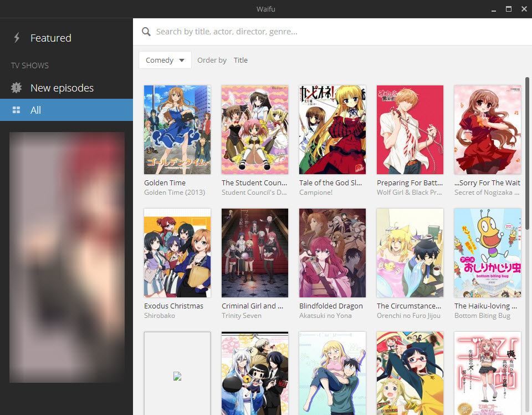Open the Featured section
Image resolution: width=532 pixels, height=415 pixels.
66,38
